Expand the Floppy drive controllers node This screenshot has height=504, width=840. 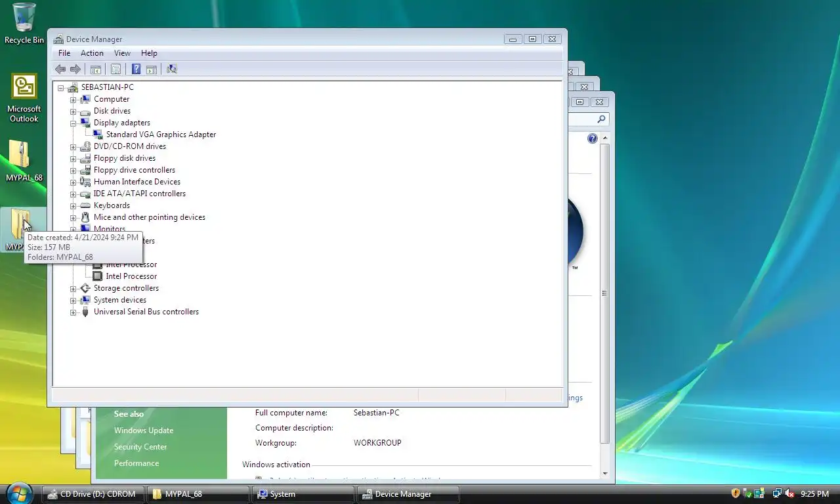73,170
